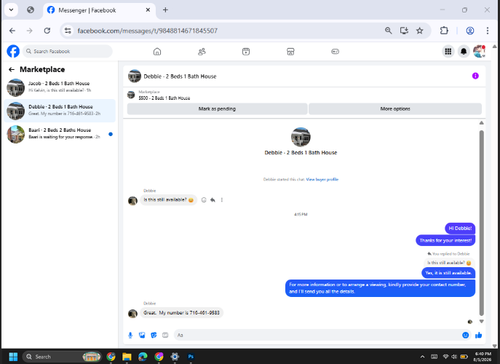Go back with browser back arrow

pos(12,31)
